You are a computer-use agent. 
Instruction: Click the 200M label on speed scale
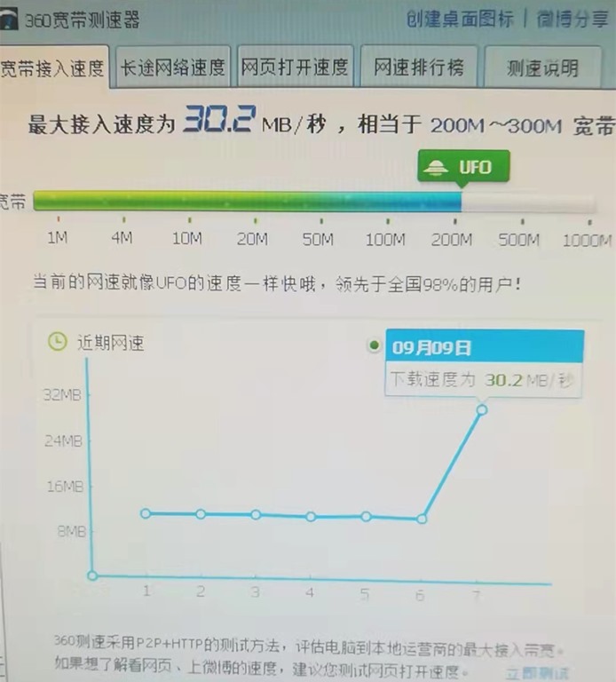452,240
